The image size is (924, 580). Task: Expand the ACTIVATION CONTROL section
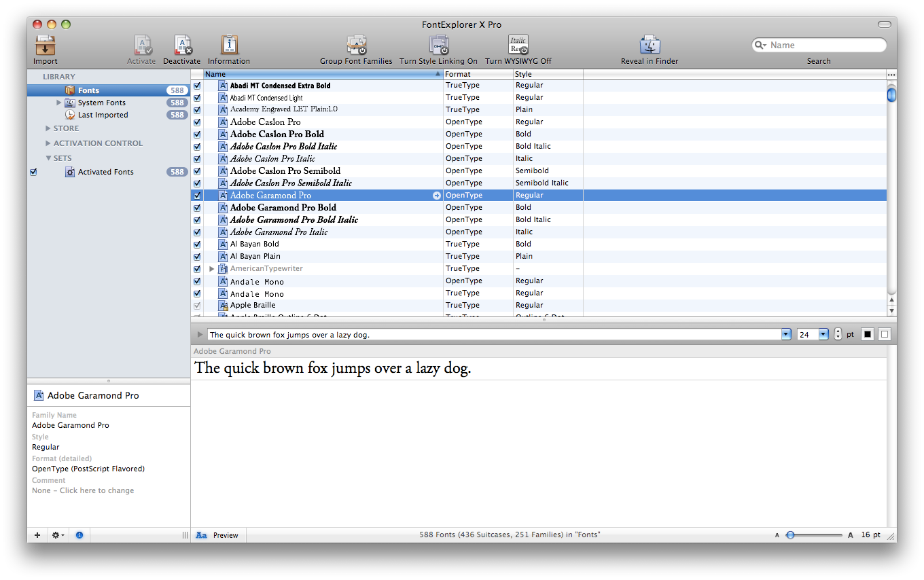click(x=48, y=143)
